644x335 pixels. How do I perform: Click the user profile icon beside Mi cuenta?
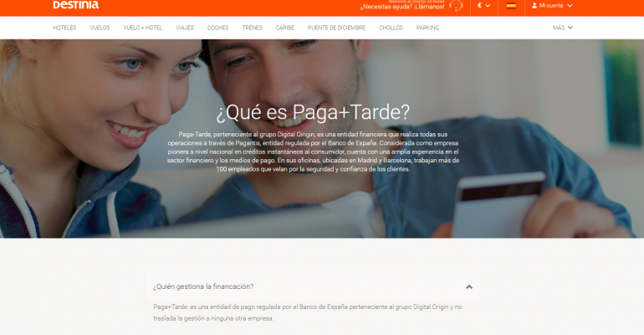pos(534,6)
